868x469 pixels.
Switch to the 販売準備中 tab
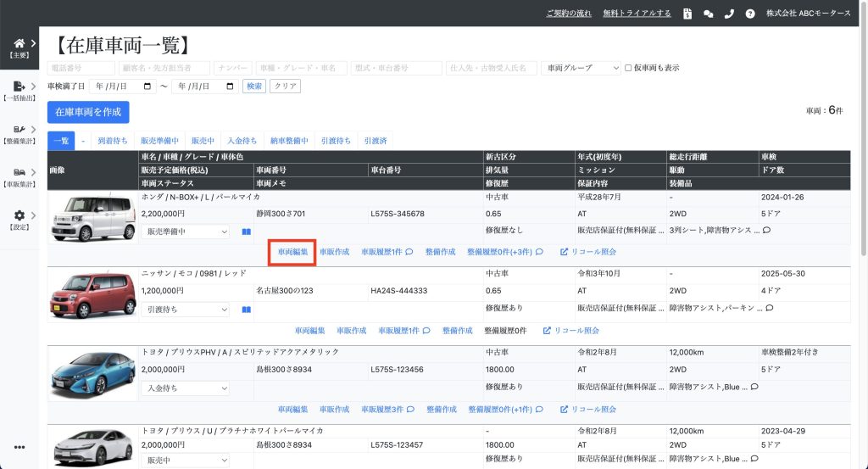tap(159, 141)
